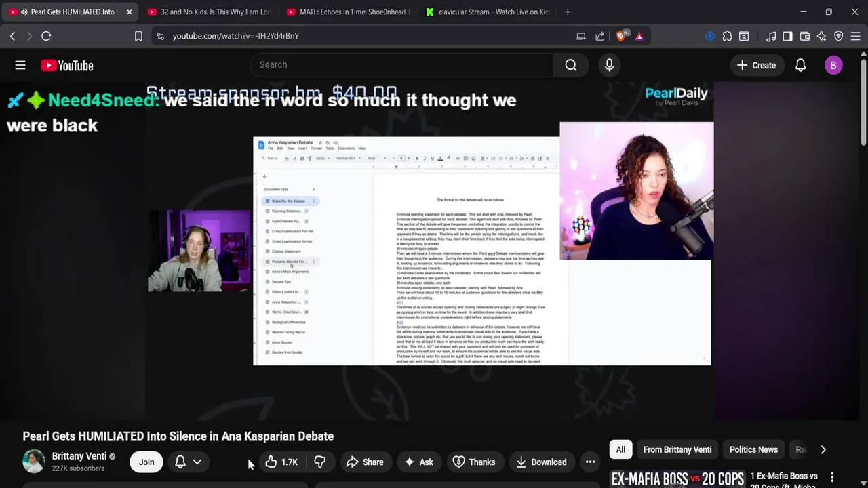Screen dimensions: 868x488
Task: Open the browser main menu
Action: click(856, 36)
